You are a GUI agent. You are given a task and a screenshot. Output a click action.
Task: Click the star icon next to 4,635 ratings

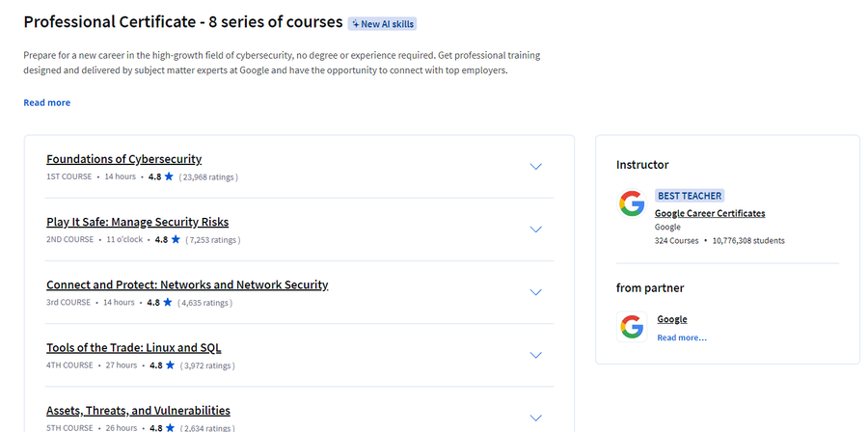[x=168, y=303]
